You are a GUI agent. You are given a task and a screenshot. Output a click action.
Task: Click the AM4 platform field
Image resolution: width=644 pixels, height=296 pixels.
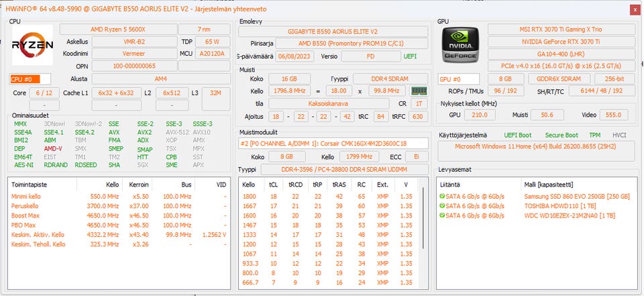click(161, 79)
